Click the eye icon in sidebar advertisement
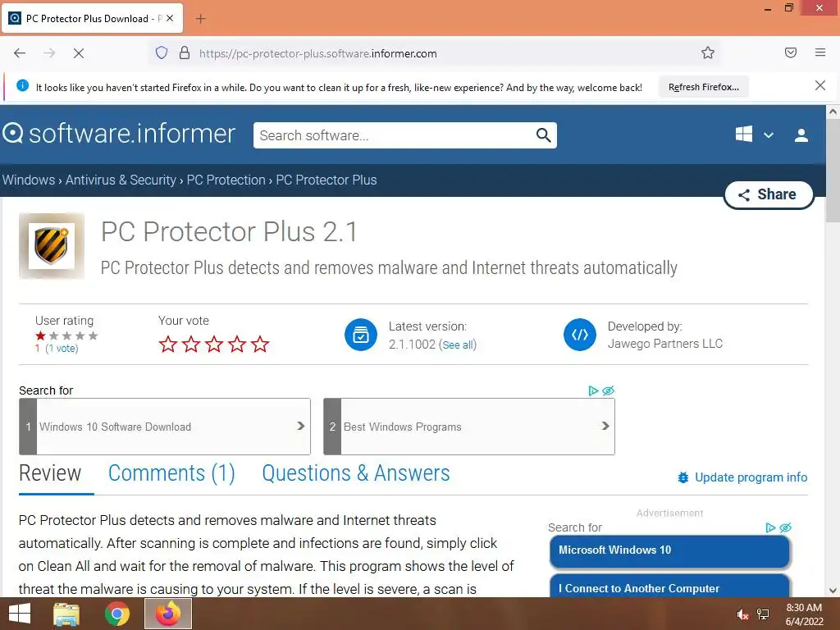840x630 pixels. click(785, 527)
